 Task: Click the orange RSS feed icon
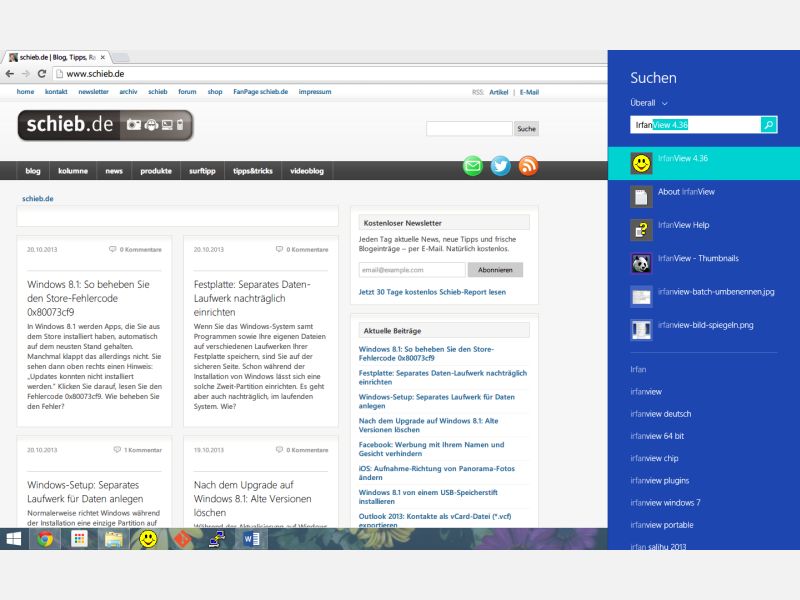(x=528, y=166)
